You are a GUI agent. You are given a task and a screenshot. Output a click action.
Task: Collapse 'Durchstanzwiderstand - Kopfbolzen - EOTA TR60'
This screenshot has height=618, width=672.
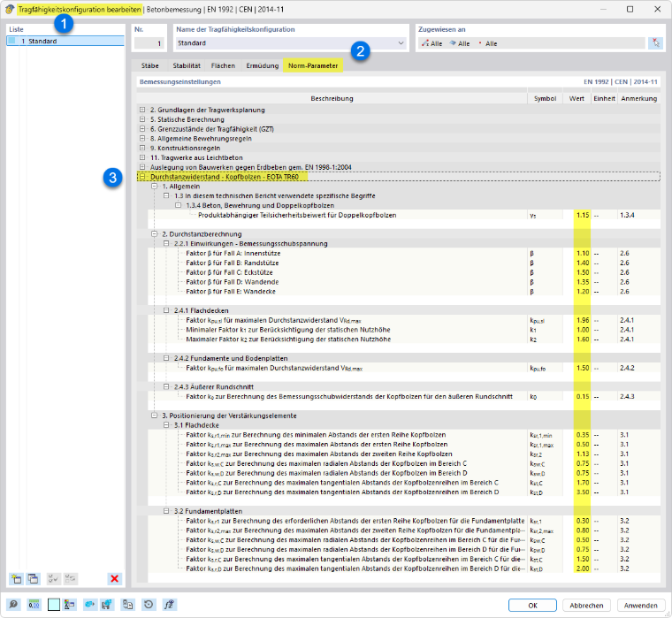pyautogui.click(x=142, y=177)
